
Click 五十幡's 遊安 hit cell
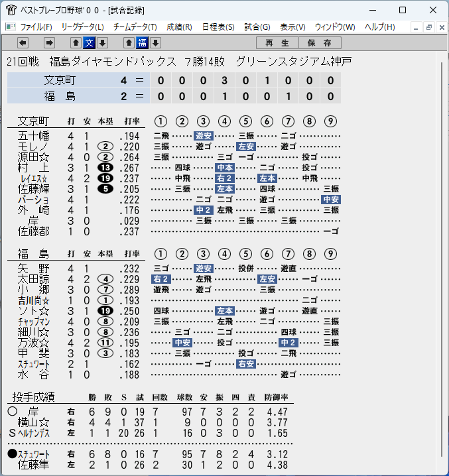[x=203, y=136]
